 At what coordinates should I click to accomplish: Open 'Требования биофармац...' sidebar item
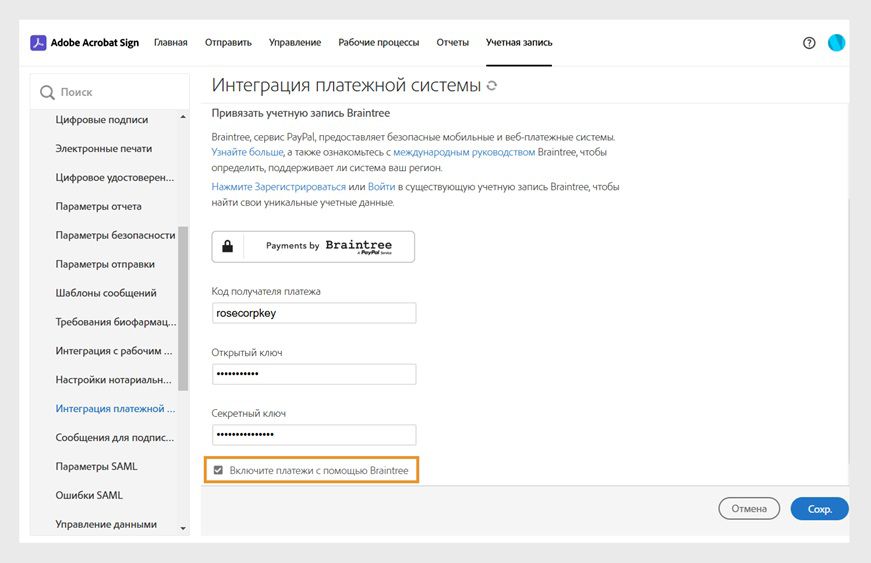[x=116, y=322]
